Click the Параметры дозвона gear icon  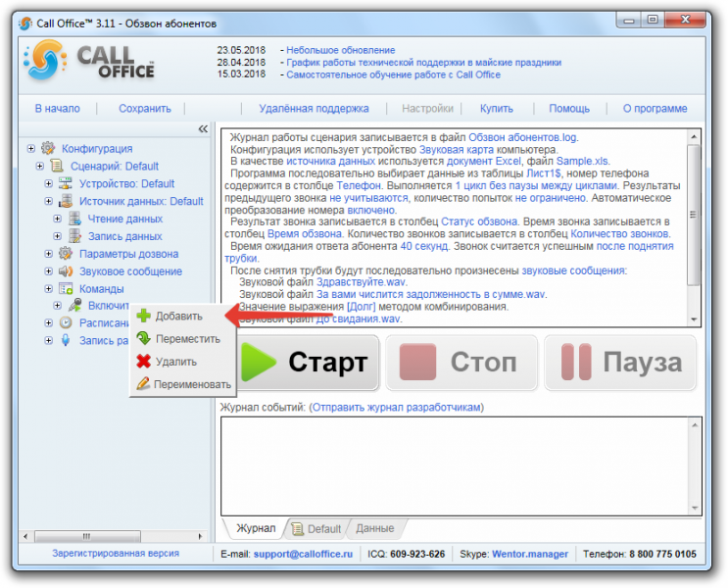coord(66,254)
